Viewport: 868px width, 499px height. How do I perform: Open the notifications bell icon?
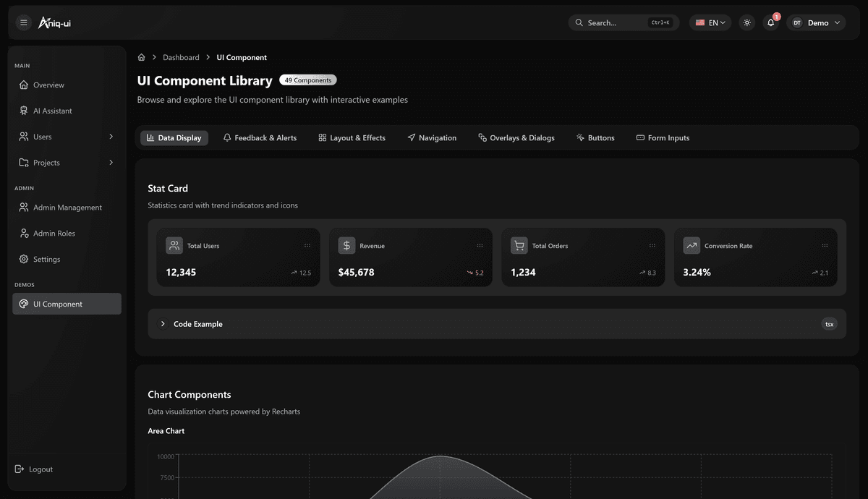pyautogui.click(x=771, y=22)
